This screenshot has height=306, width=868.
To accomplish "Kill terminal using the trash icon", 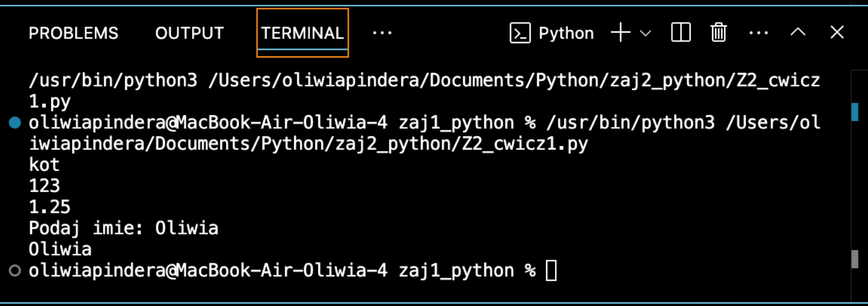I will pyautogui.click(x=719, y=33).
